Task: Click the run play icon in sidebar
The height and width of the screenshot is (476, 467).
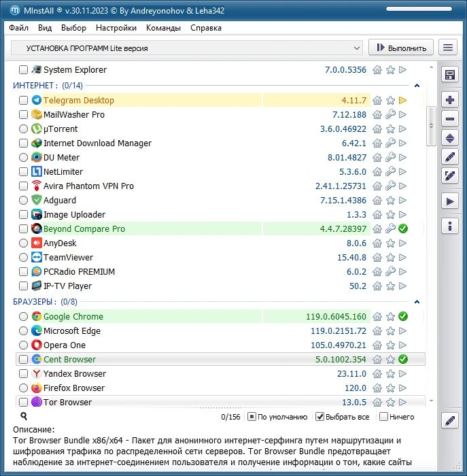Action: pyautogui.click(x=449, y=201)
